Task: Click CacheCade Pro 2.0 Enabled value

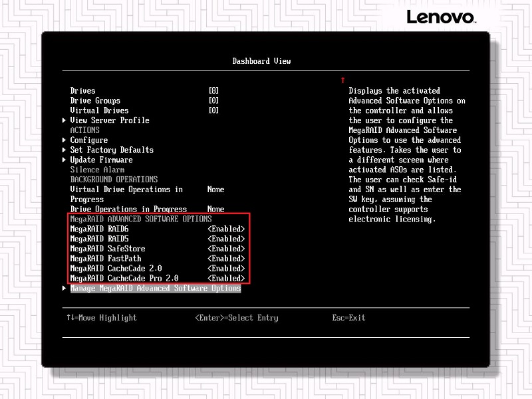Action: pos(226,279)
